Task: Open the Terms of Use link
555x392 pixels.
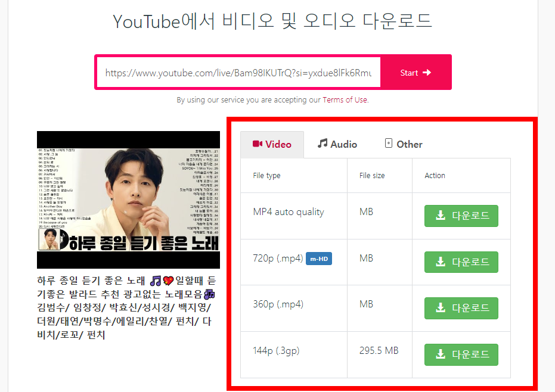Action: [x=344, y=99]
